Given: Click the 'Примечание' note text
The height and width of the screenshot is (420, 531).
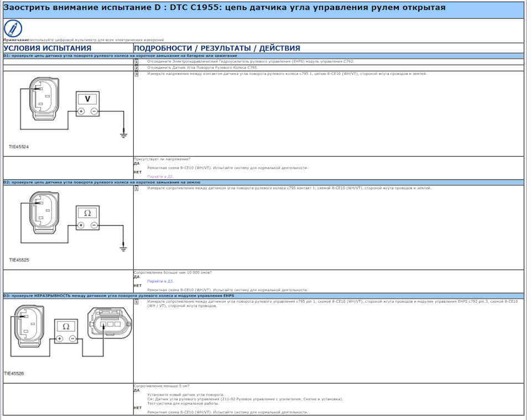Looking at the screenshot, I should (84, 40).
